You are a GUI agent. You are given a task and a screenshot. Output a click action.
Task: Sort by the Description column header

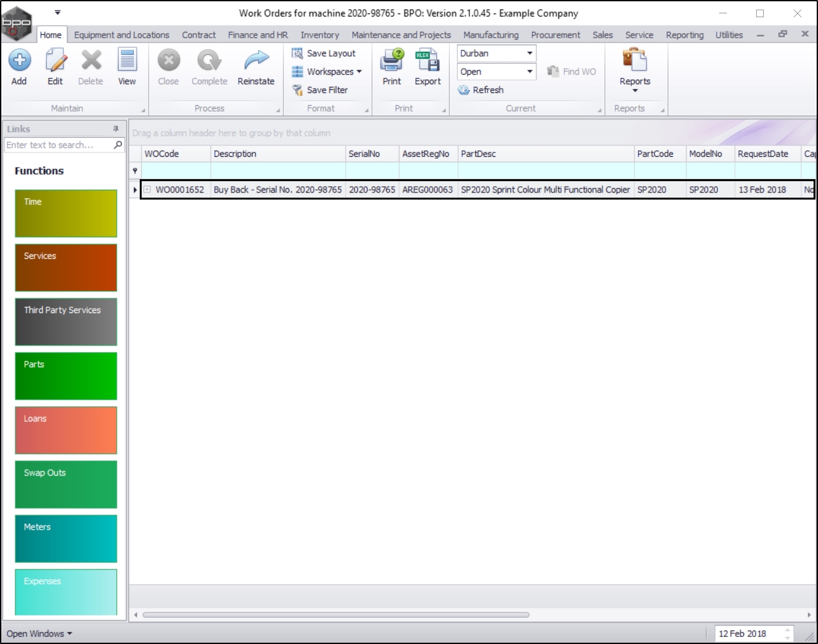(x=278, y=154)
